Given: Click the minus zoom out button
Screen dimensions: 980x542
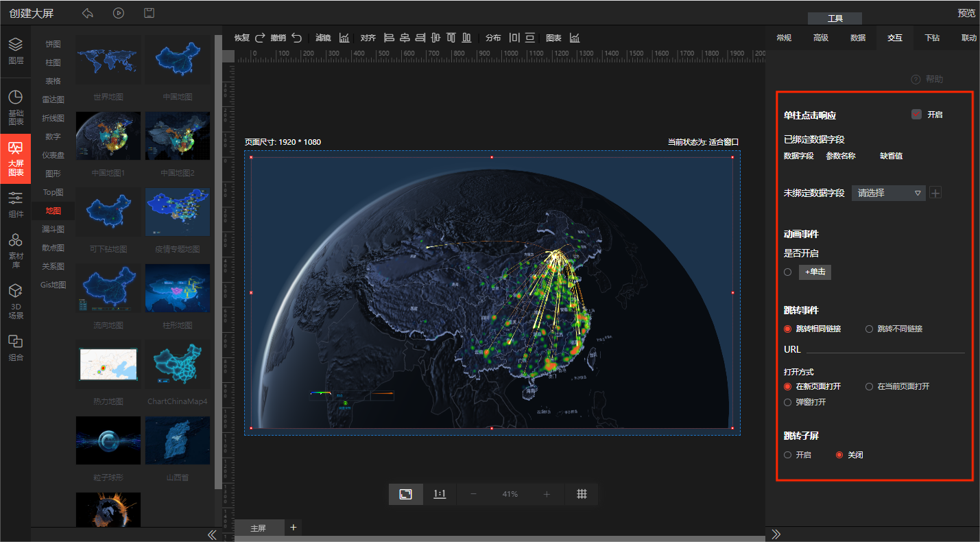Looking at the screenshot, I should (473, 494).
